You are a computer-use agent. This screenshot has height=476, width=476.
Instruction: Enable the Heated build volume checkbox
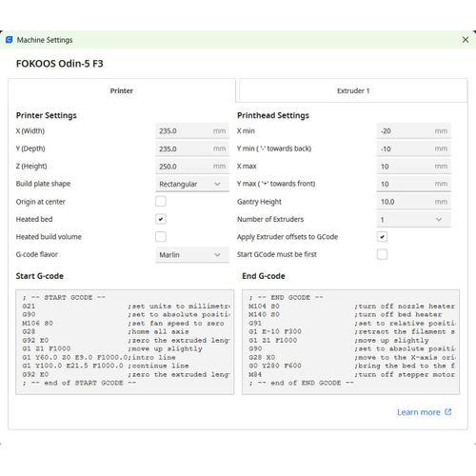point(161,237)
